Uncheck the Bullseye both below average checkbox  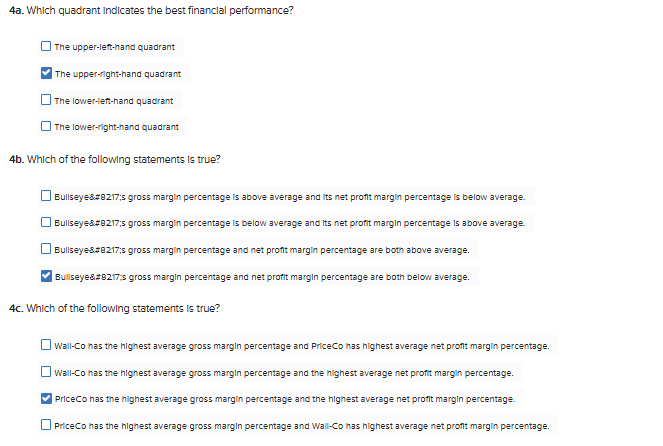pos(47,276)
